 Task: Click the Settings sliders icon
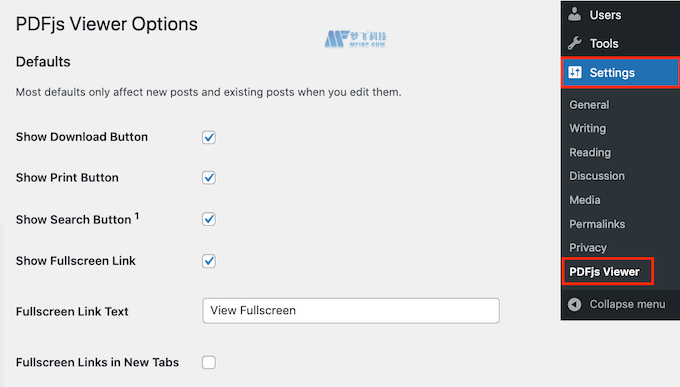[x=575, y=72]
